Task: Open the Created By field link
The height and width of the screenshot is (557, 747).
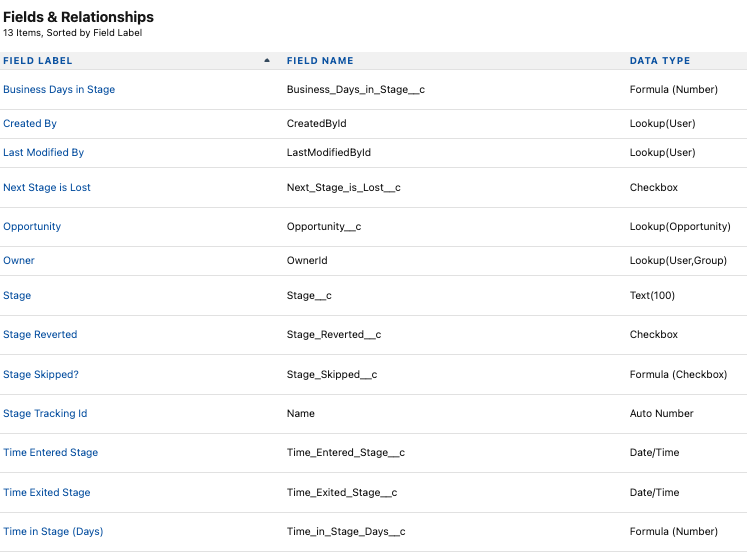Action: (30, 123)
